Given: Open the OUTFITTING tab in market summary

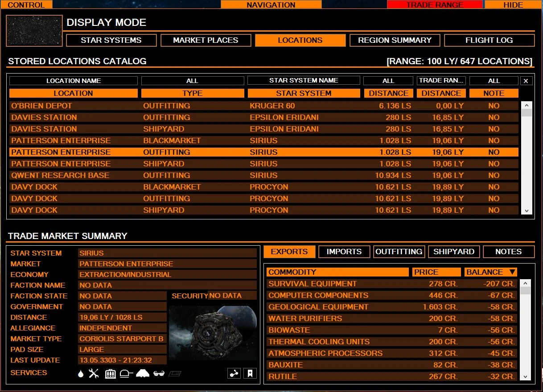Looking at the screenshot, I should coord(399,252).
